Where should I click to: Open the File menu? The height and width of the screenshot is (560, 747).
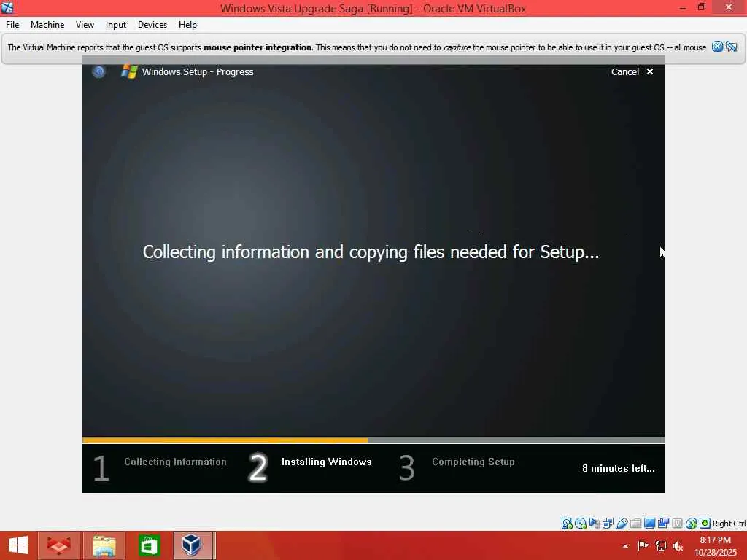coord(12,25)
